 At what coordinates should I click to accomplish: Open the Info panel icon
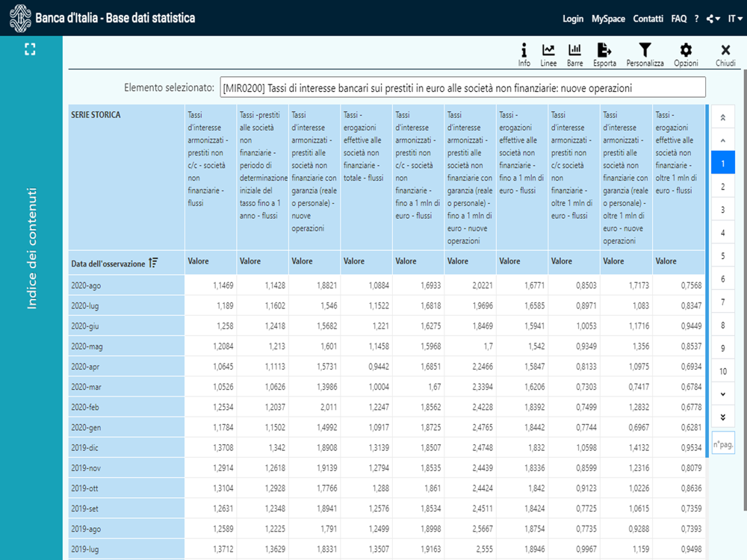point(524,54)
